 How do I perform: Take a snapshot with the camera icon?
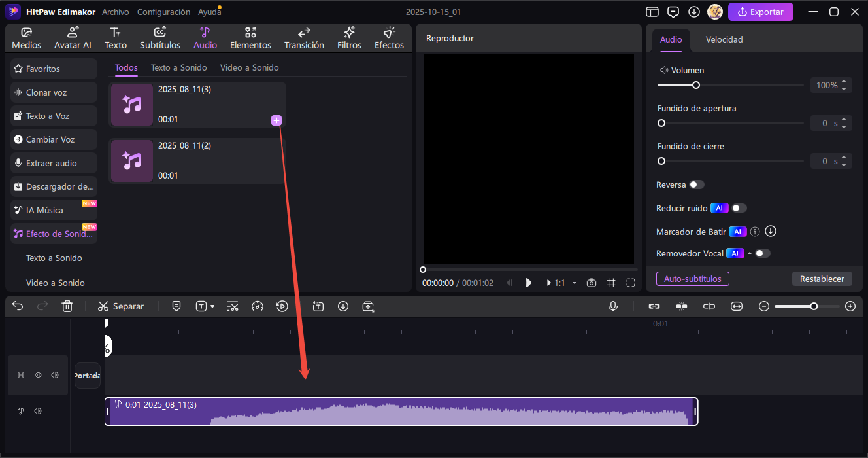point(592,283)
